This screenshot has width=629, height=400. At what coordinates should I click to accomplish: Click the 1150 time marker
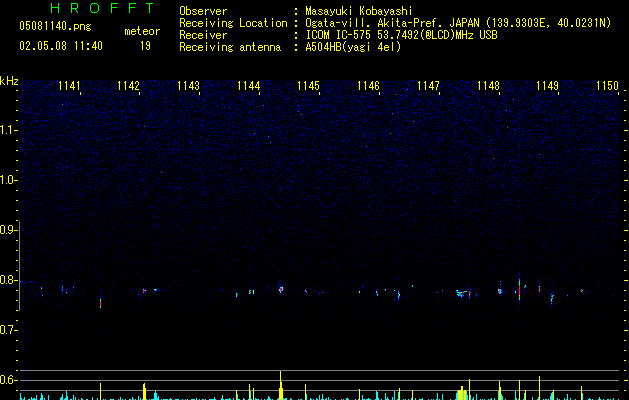(607, 86)
